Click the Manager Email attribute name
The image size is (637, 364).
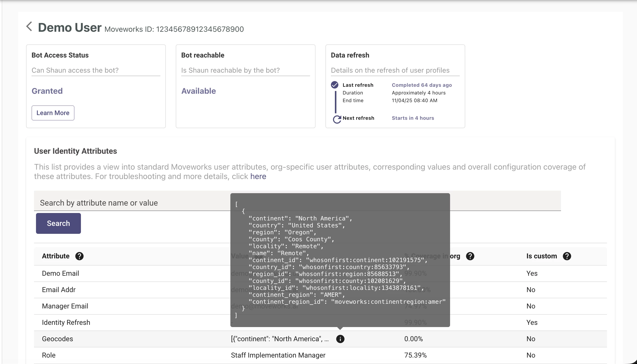[x=65, y=306]
